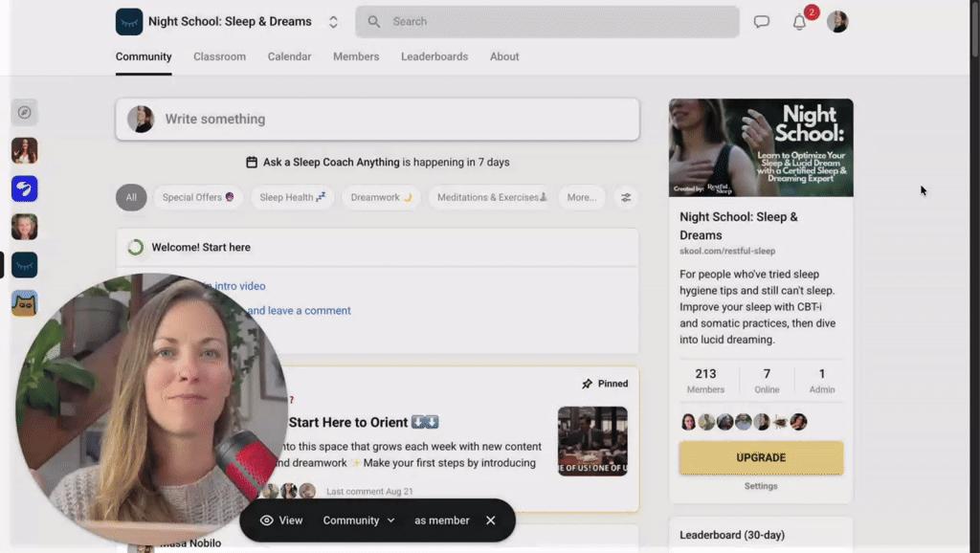Open the Community tab
Image resolution: width=980 pixels, height=553 pixels.
[x=144, y=56]
